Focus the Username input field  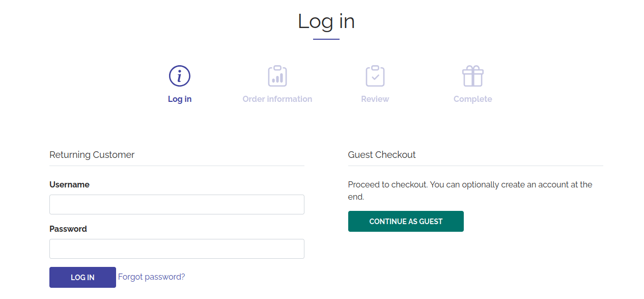pyautogui.click(x=177, y=204)
